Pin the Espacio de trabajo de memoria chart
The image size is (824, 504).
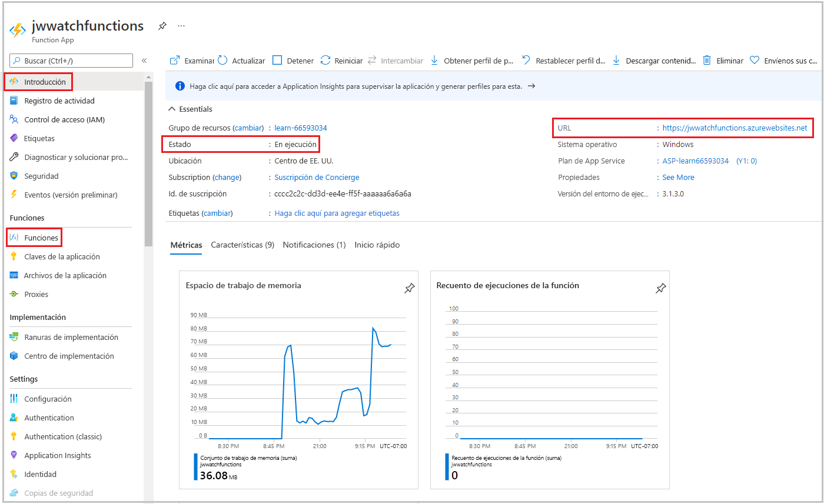click(x=409, y=288)
